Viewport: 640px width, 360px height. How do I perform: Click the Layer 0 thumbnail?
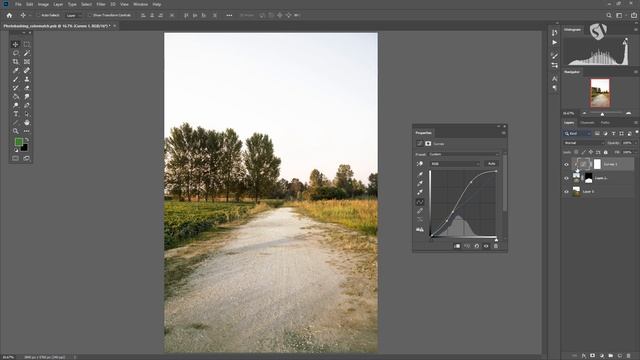[x=576, y=191]
